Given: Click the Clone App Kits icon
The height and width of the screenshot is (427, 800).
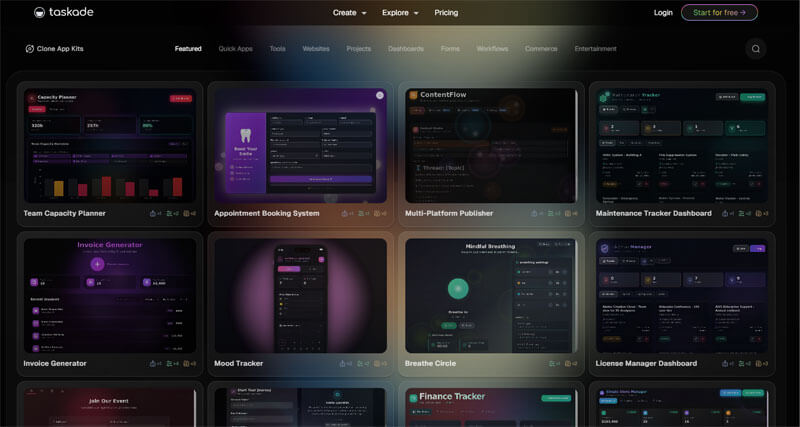Looking at the screenshot, I should pos(30,49).
